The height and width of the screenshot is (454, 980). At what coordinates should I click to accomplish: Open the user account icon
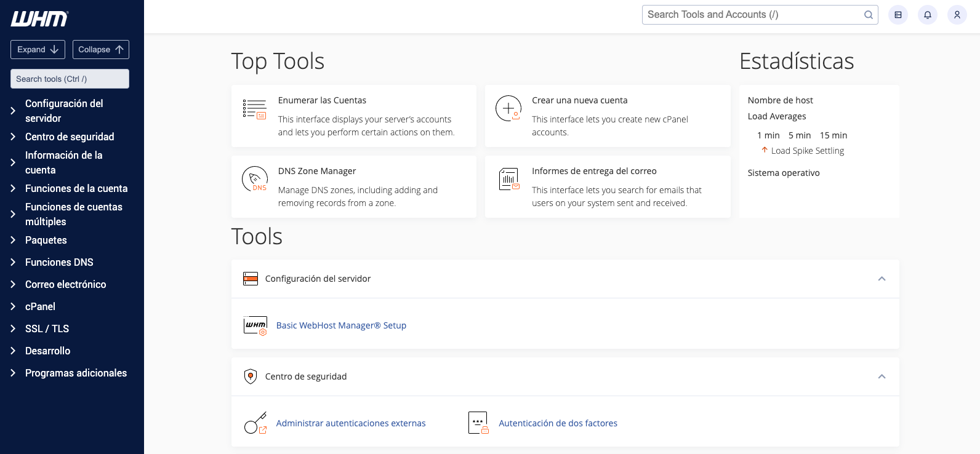[957, 15]
